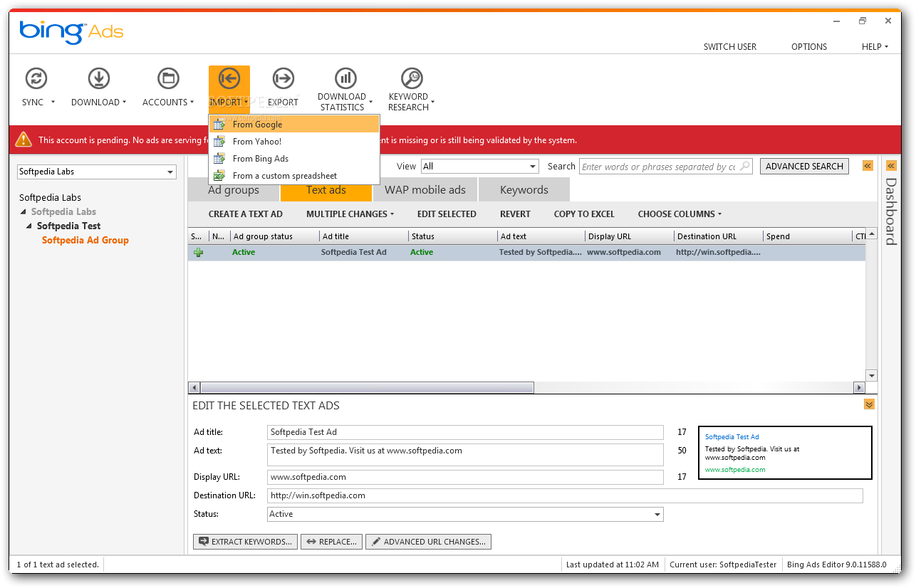
Task: Click the warning triangle icon in red banner
Action: tap(24, 140)
